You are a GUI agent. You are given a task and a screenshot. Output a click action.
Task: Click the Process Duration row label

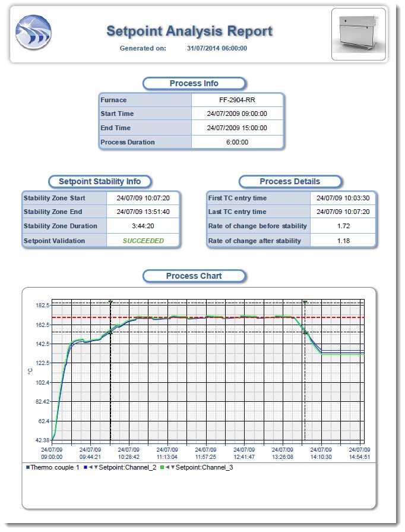(128, 142)
